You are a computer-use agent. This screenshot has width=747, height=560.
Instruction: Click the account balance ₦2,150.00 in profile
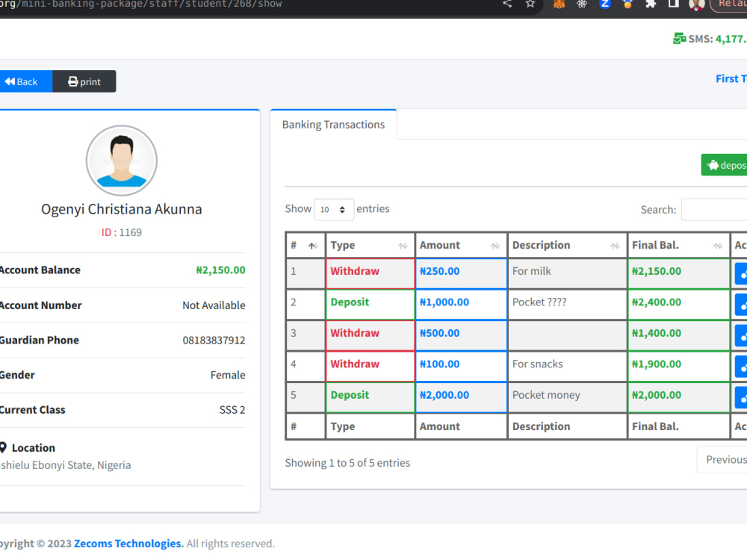[x=220, y=270]
